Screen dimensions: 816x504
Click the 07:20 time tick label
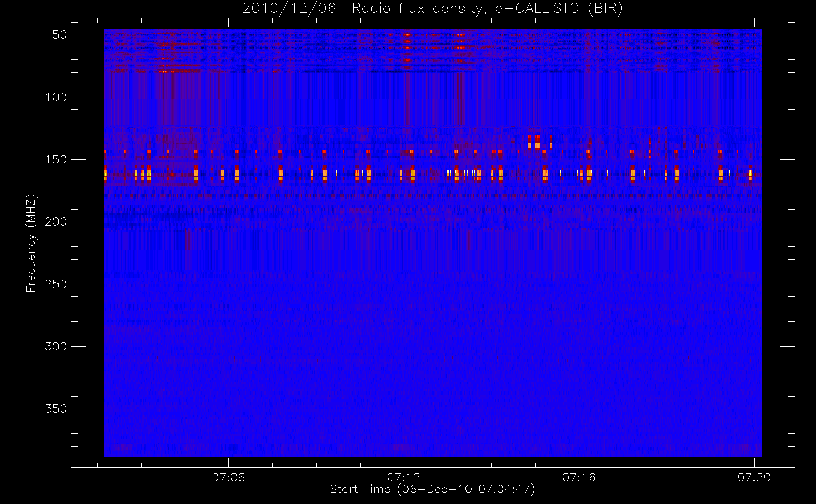(x=754, y=477)
